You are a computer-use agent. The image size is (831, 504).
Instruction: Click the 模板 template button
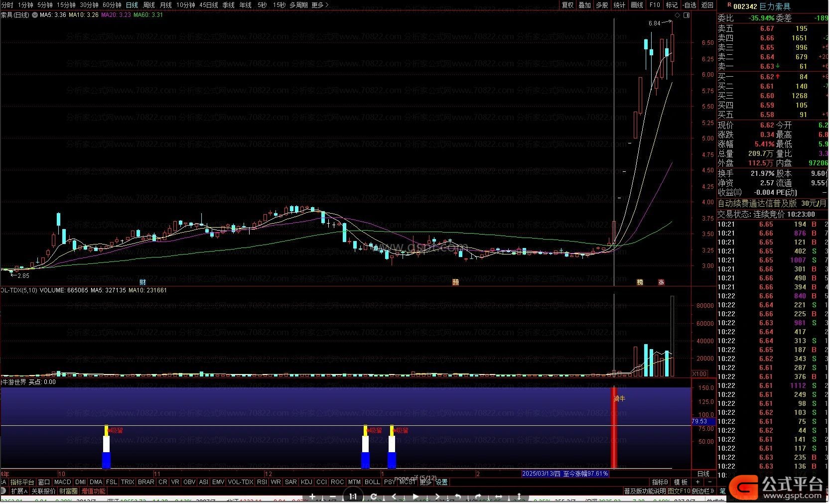(681, 482)
